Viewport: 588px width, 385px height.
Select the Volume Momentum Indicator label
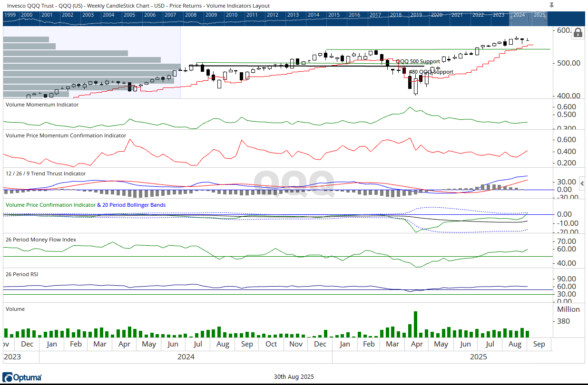42,105
